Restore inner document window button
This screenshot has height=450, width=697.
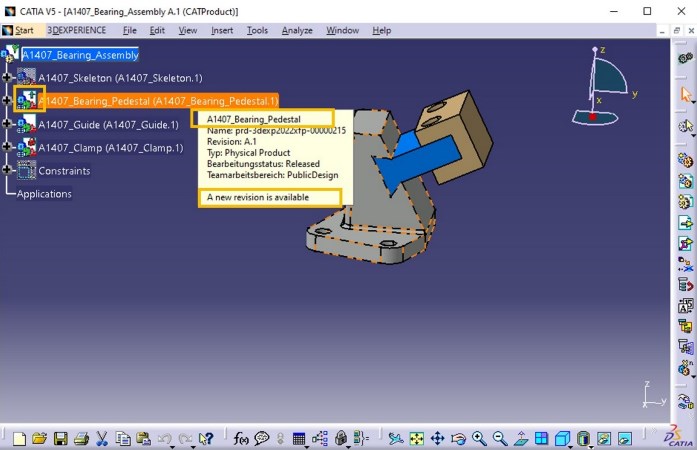677,31
